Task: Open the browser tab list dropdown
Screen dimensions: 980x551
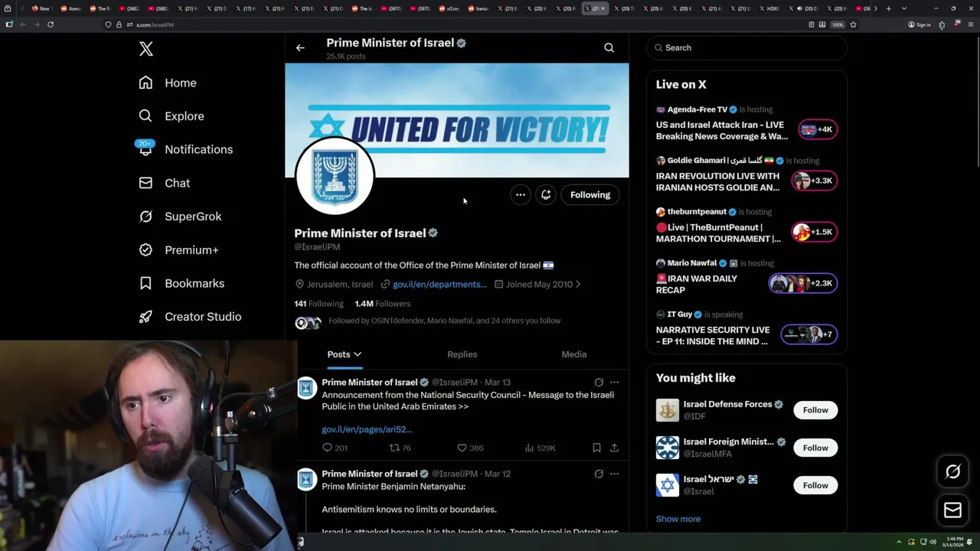Action: coord(904,8)
